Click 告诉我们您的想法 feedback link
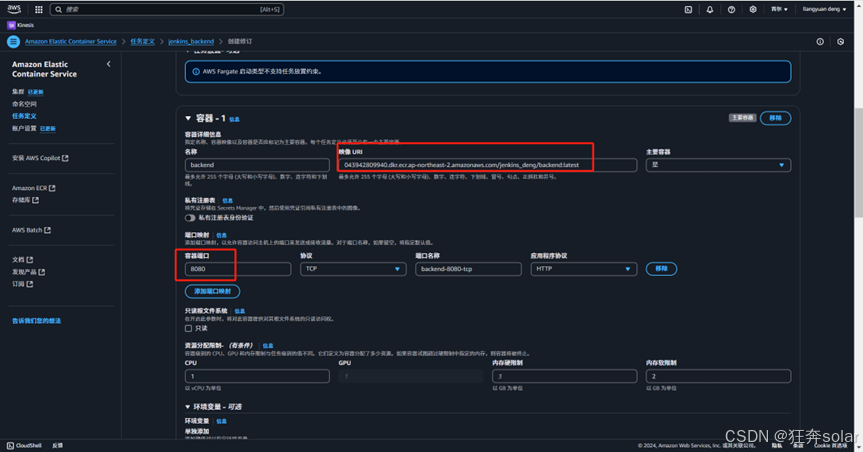This screenshot has width=863, height=452. click(x=36, y=321)
